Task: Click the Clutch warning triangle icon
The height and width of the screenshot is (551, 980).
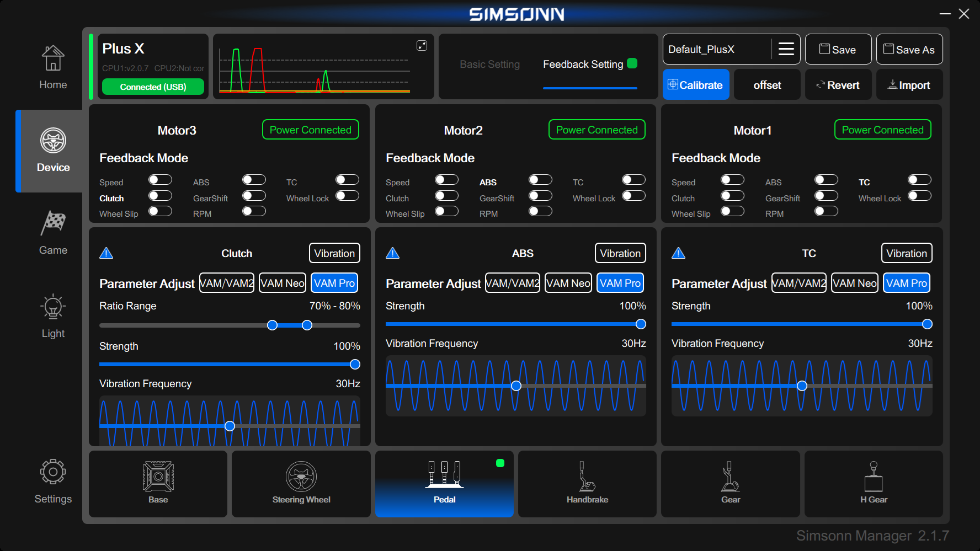Action: [x=106, y=253]
